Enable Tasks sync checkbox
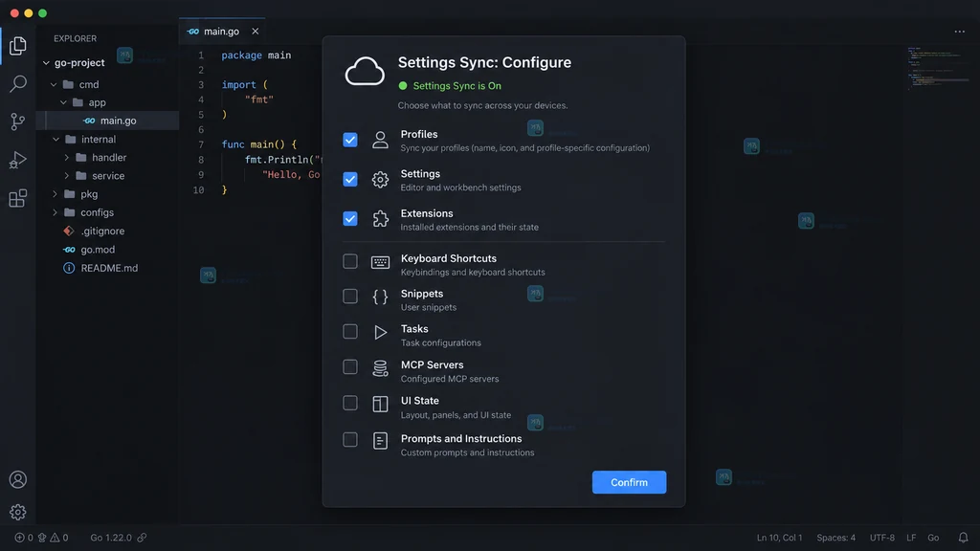The image size is (980, 551). 350,332
